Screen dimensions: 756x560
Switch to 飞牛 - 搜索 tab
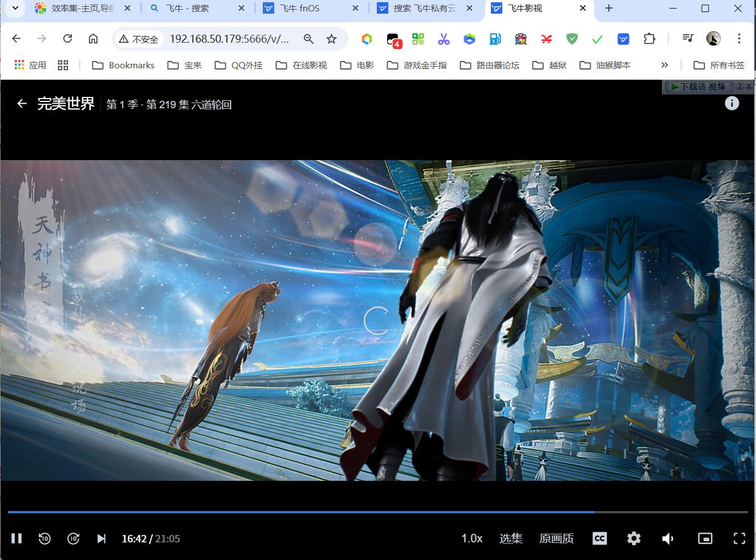point(197,9)
